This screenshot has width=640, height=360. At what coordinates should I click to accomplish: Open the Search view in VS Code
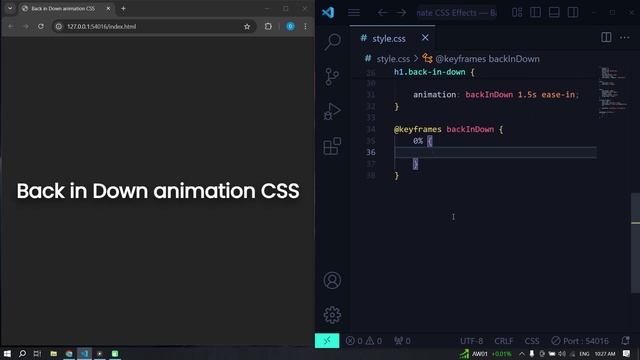tap(332, 41)
